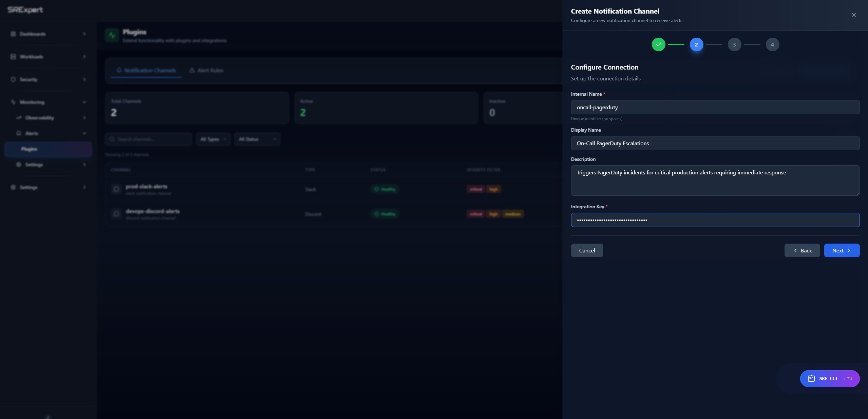
Task: Switch to the Alert Rules tab
Action: 206,70
